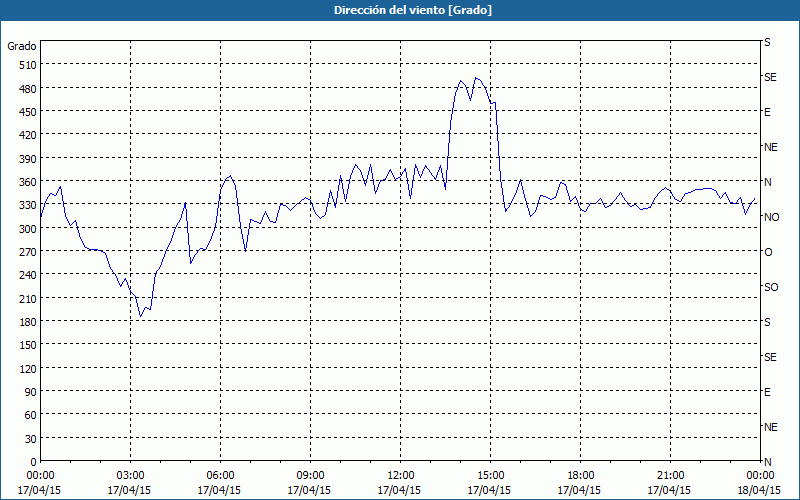The image size is (800, 500).
Task: Click the 15:00 time label
Action: pos(490,476)
